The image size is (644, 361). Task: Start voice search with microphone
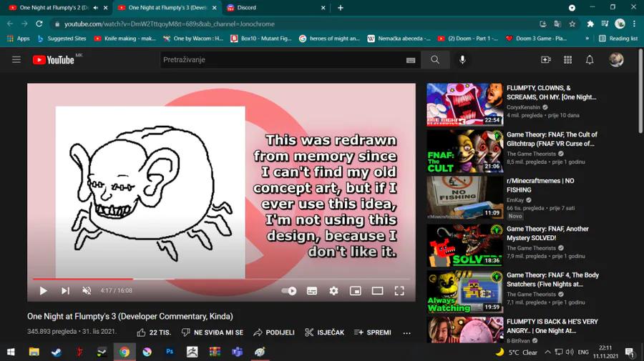coord(462,60)
